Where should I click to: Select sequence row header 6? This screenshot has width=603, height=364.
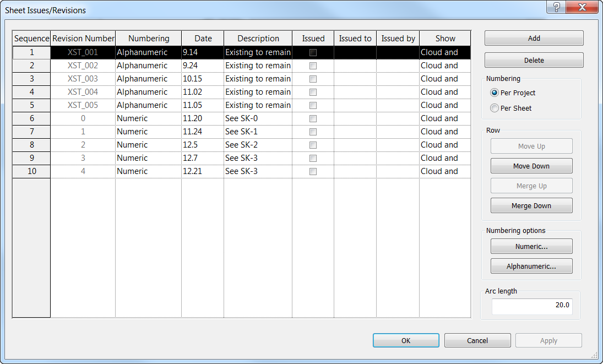click(x=31, y=118)
